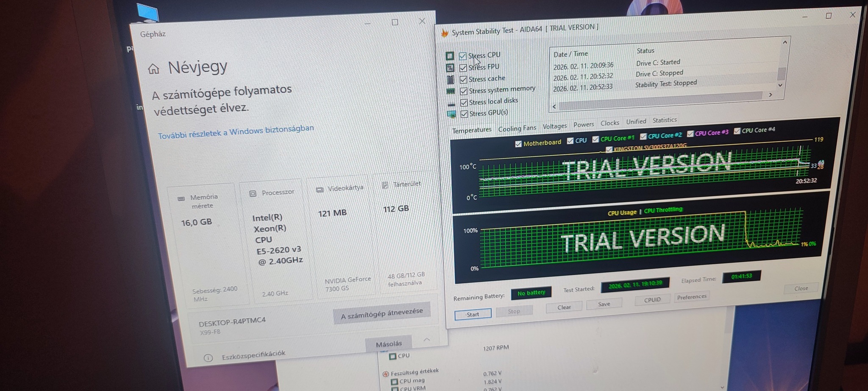The height and width of the screenshot is (391, 868).
Task: Click the cache icon beside Stress cache
Action: pyautogui.click(x=451, y=80)
